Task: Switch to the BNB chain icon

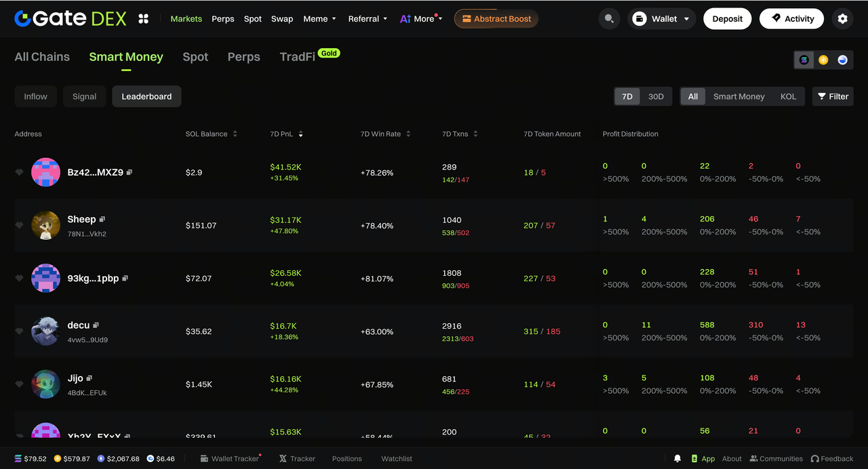Action: tap(823, 60)
